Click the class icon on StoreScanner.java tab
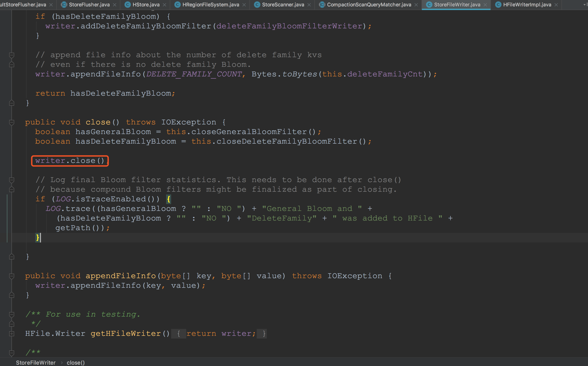 point(257,5)
